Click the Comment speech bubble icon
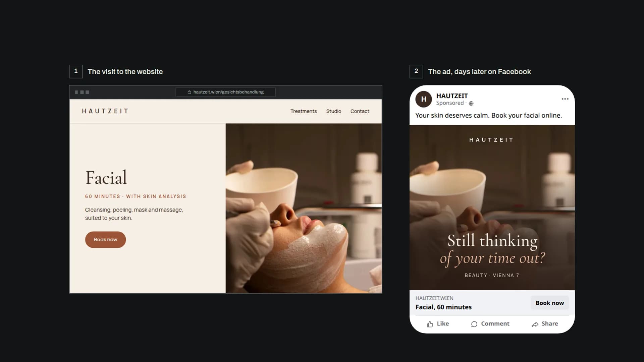644x362 pixels. (x=474, y=324)
